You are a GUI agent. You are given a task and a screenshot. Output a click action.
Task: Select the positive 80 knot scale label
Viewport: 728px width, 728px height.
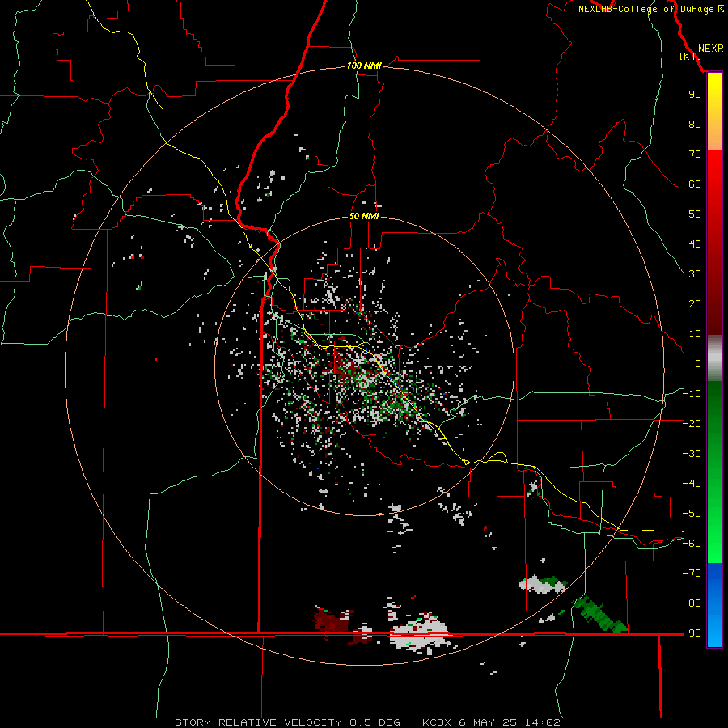[x=695, y=125]
